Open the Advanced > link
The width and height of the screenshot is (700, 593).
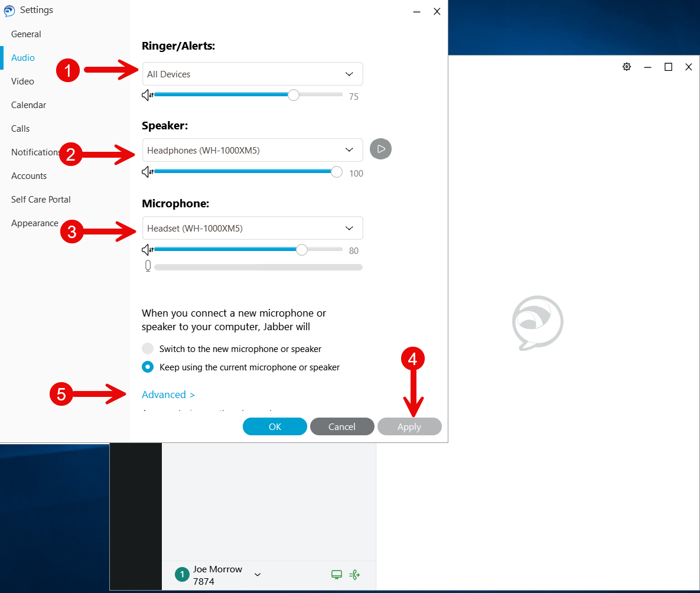pyautogui.click(x=168, y=395)
